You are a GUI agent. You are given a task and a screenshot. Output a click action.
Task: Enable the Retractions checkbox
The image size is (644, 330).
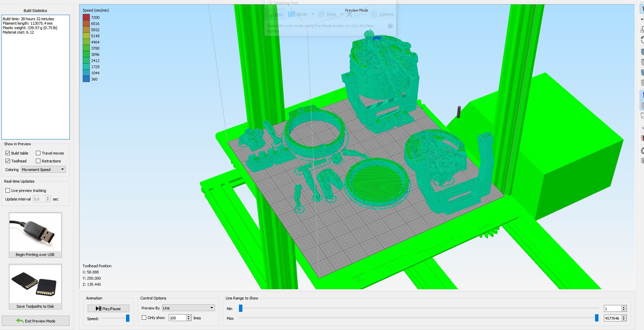38,161
